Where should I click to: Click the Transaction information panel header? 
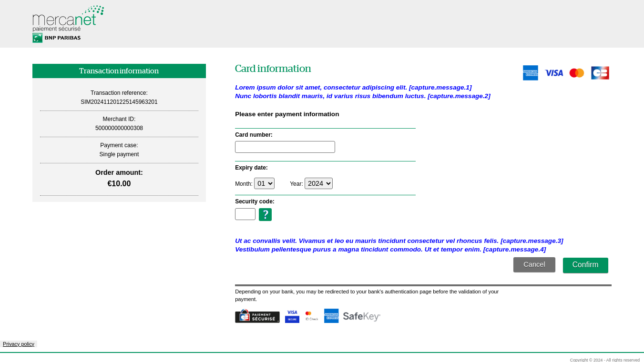point(119,70)
